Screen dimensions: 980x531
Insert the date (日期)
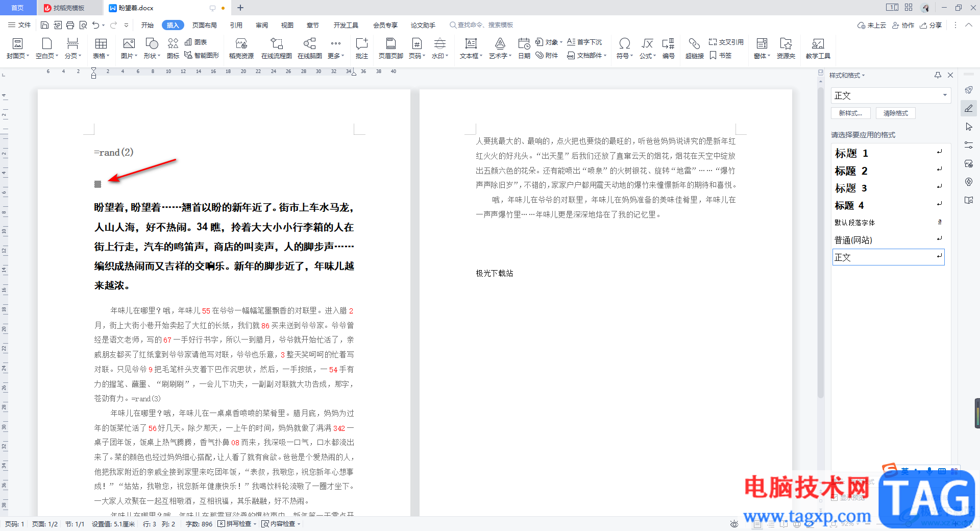(524, 49)
